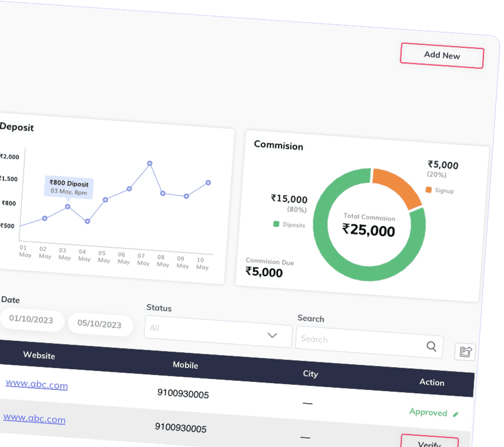Click the Commision card title

click(278, 146)
